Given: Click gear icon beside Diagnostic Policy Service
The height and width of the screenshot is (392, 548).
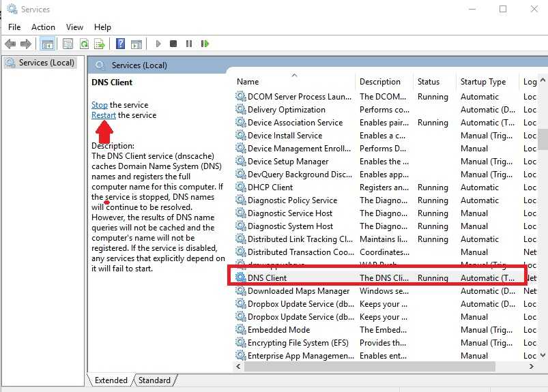Looking at the screenshot, I should tap(240, 200).
